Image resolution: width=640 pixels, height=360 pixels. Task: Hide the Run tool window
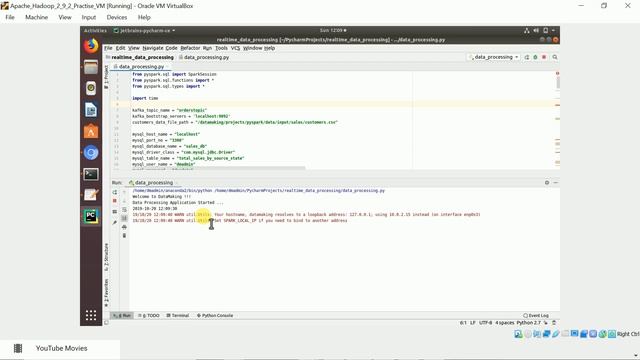click(x=556, y=182)
